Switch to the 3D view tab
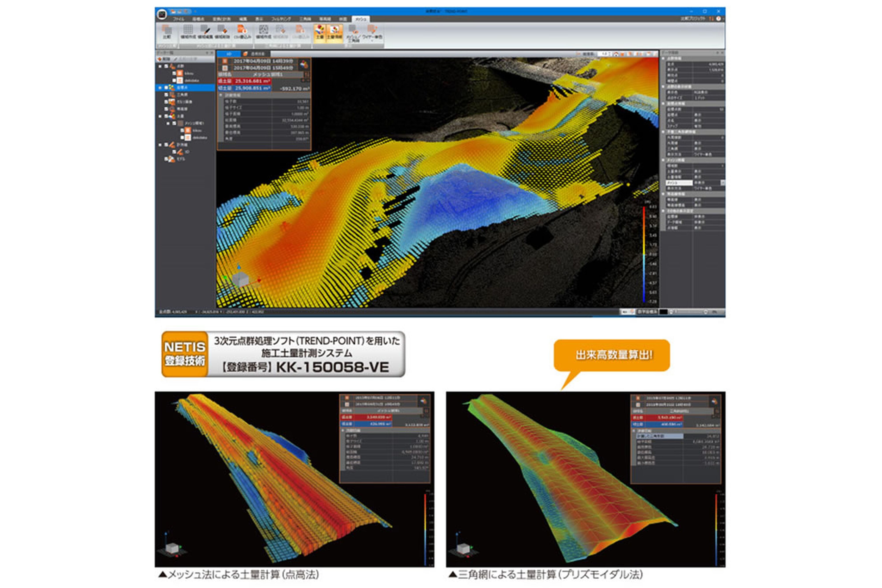The width and height of the screenshot is (882, 588). 228,54
